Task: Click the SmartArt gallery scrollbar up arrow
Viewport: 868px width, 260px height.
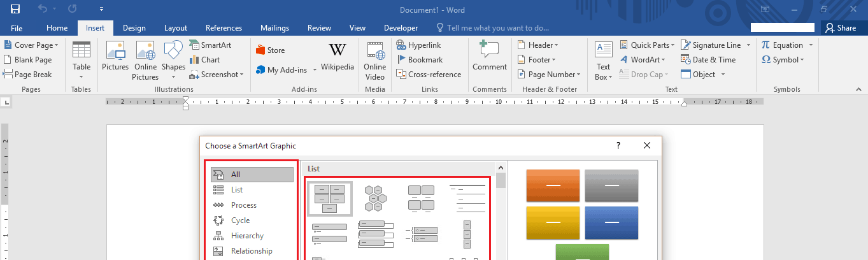Action: point(501,168)
